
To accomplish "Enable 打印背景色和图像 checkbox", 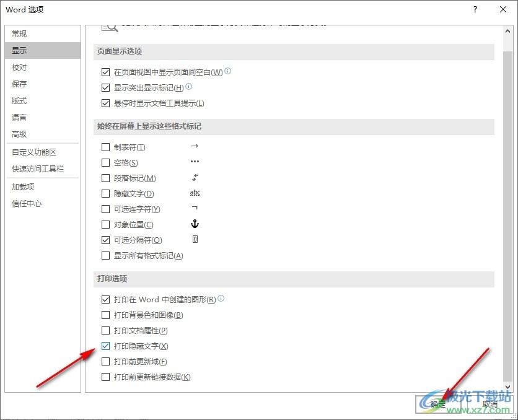I will [105, 315].
